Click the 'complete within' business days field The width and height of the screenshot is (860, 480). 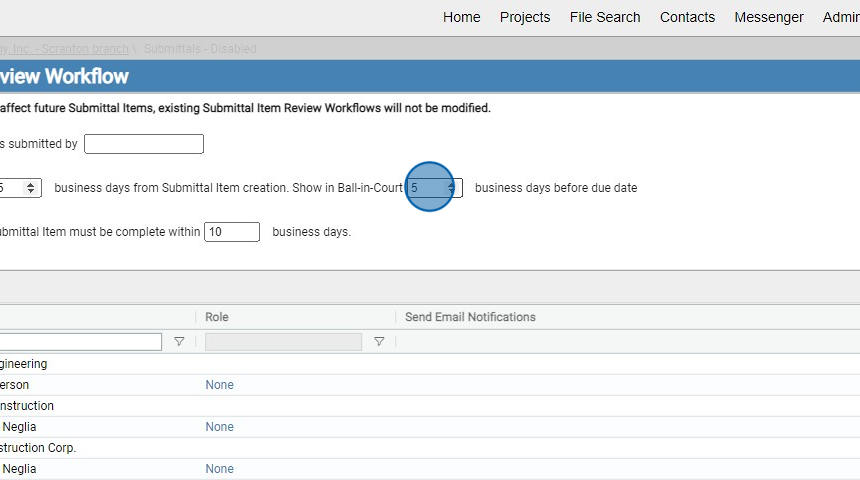tap(231, 232)
